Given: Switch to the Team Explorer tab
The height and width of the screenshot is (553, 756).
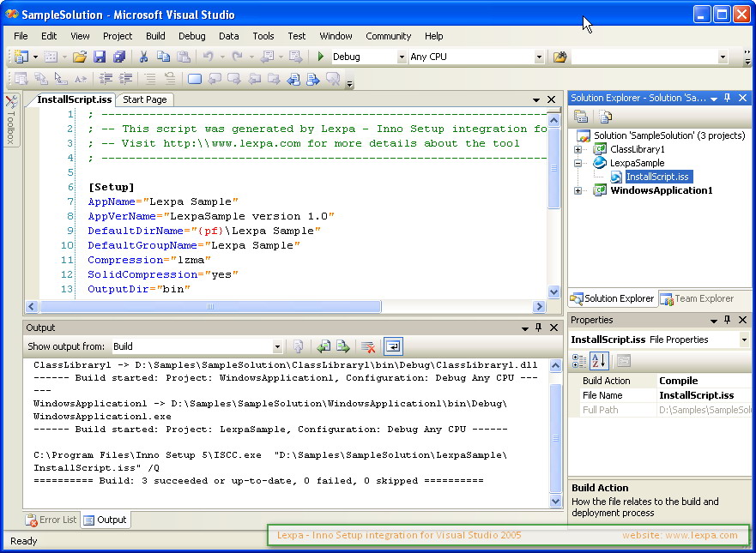Looking at the screenshot, I should (x=696, y=298).
